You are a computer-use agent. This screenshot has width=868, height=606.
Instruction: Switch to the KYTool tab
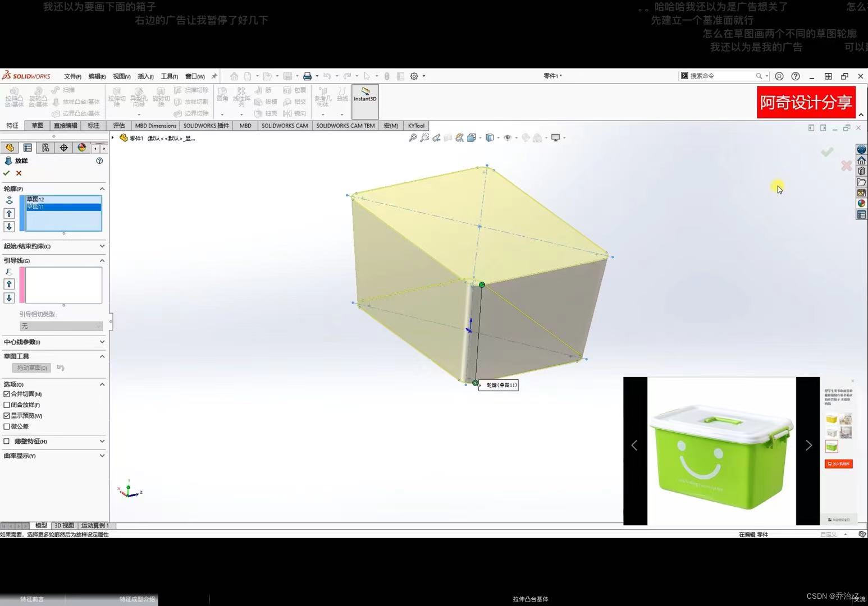pos(416,126)
